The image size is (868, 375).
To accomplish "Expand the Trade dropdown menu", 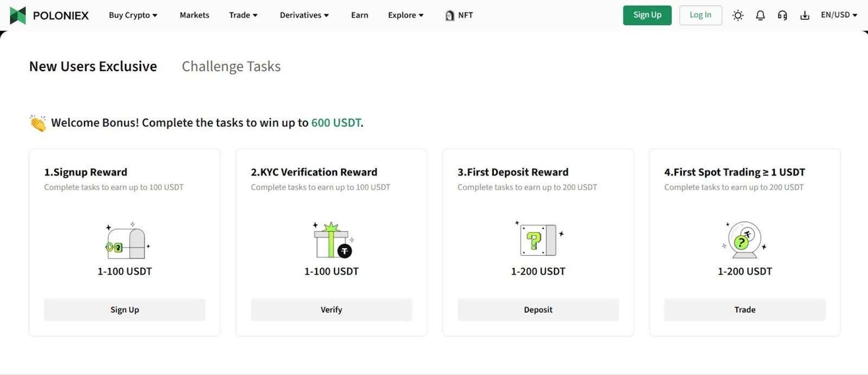I will (243, 15).
